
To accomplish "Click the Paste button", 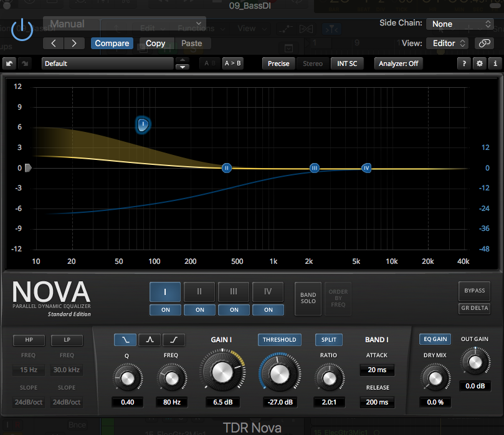I will click(192, 44).
